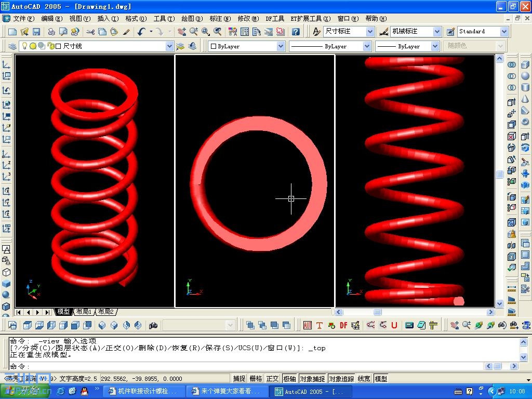
Task: Expand the ByLayer linetype dropdown
Action: point(367,46)
